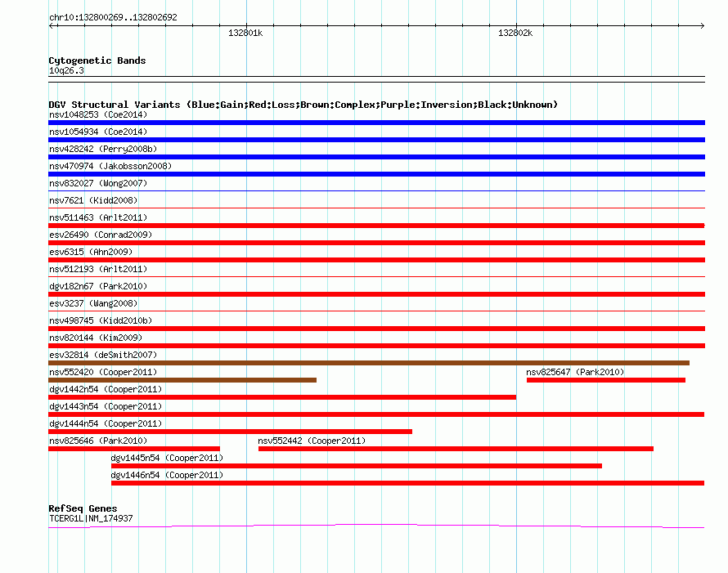Screen dimensions: 728x573
Task: Select the dgv1444n54 (Cooper2011) label
Action: pyautogui.click(x=106, y=423)
